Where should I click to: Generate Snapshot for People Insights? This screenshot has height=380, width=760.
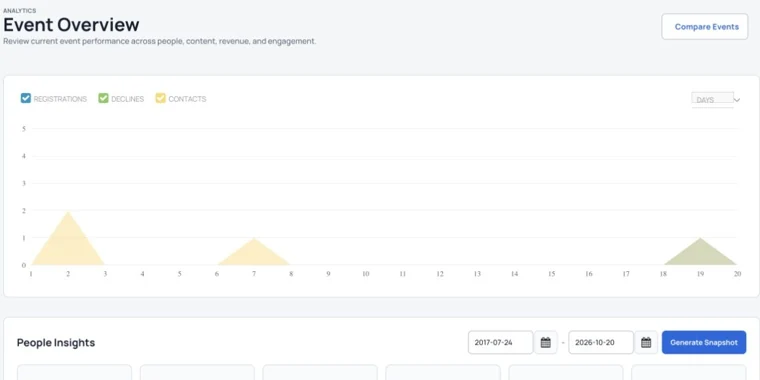704,343
